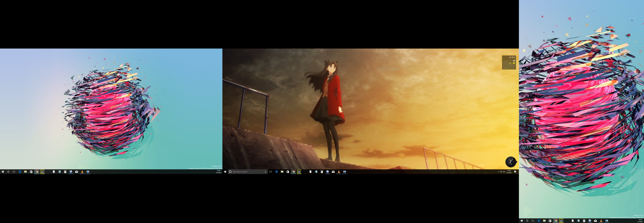Open File Explorer on center taskbar
This screenshot has width=644, height=223.
point(282,172)
